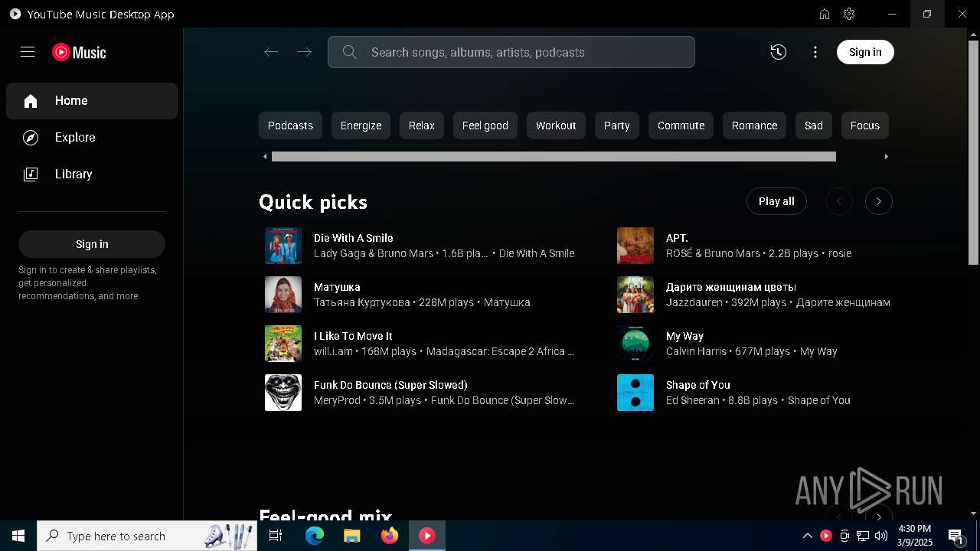This screenshot has width=980, height=551.
Task: Select the Party chip
Action: click(616, 126)
